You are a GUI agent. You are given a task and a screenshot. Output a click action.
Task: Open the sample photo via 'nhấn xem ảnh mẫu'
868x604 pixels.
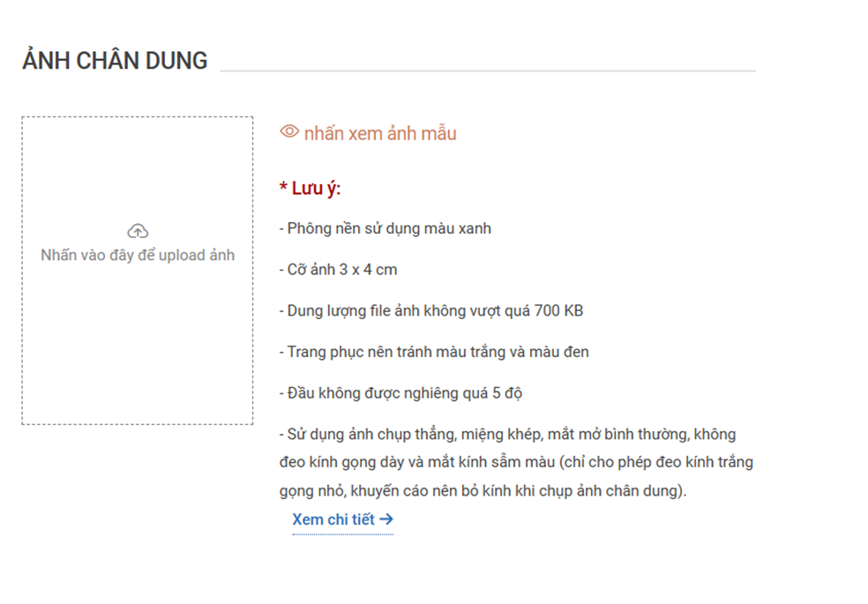coord(380,134)
